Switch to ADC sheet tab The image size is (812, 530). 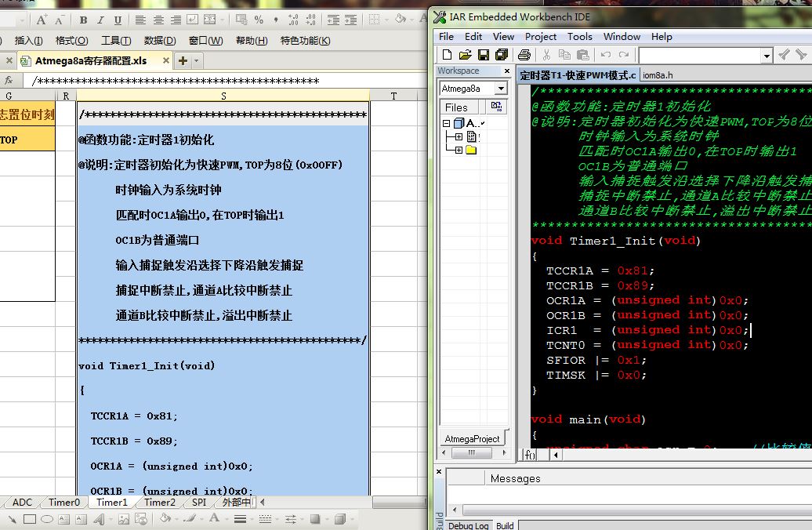click(22, 502)
